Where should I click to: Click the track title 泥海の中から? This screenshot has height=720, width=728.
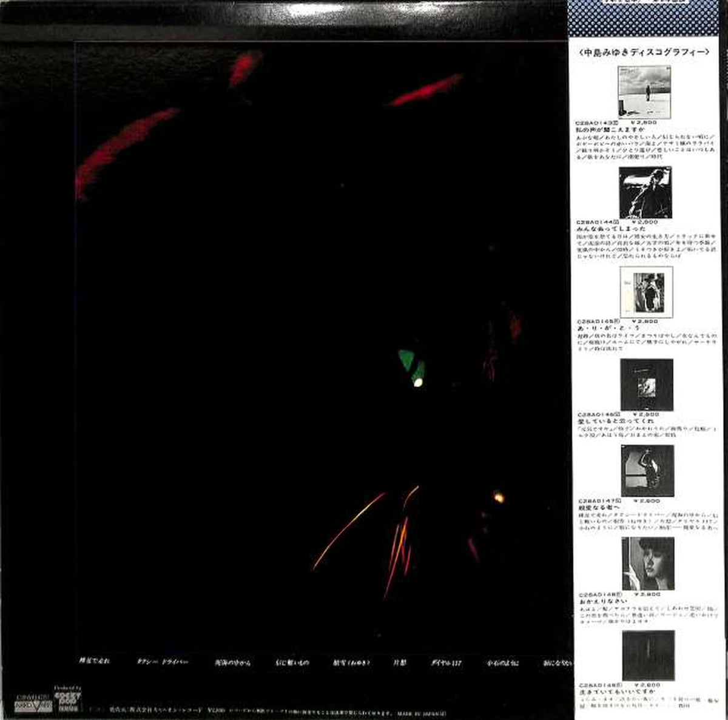[232, 662]
